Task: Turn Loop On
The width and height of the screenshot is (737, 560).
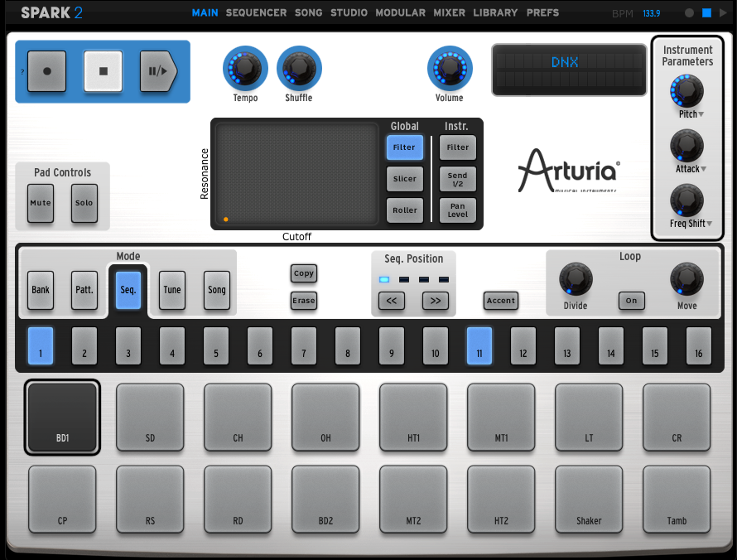Action: [x=631, y=301]
